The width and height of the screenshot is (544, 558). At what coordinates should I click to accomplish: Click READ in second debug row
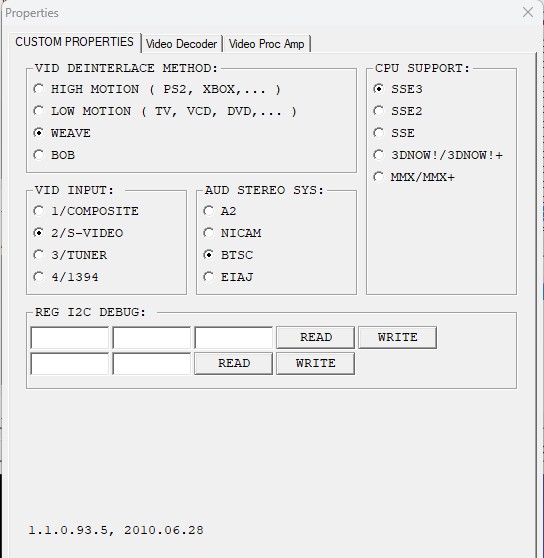pyautogui.click(x=234, y=363)
